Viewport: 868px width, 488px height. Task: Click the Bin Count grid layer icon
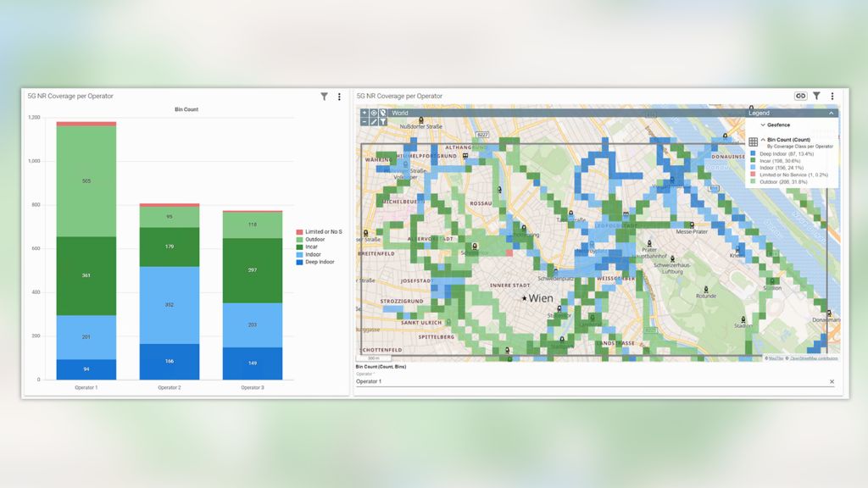pyautogui.click(x=753, y=142)
